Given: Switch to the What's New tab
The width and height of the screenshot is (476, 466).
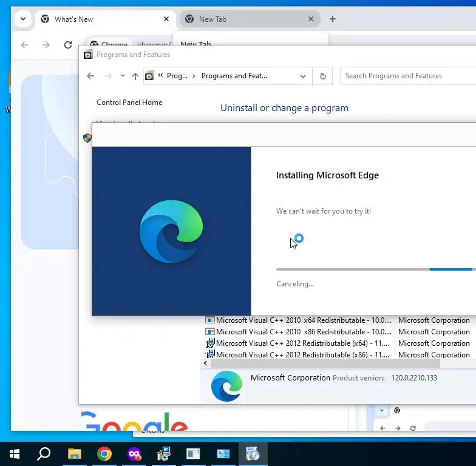Looking at the screenshot, I should tap(104, 19).
